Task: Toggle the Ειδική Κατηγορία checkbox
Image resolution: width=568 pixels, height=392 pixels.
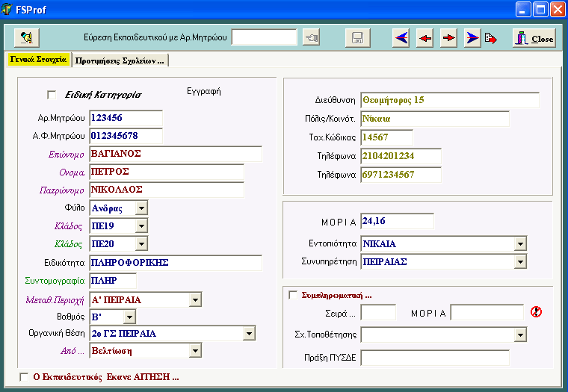Action: 52,95
